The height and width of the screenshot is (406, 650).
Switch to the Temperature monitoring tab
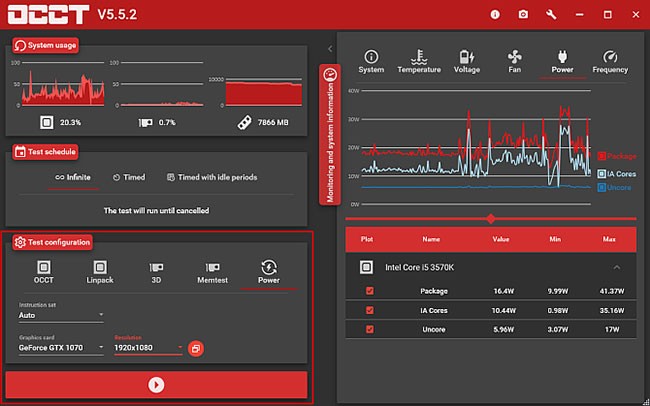pyautogui.click(x=418, y=62)
